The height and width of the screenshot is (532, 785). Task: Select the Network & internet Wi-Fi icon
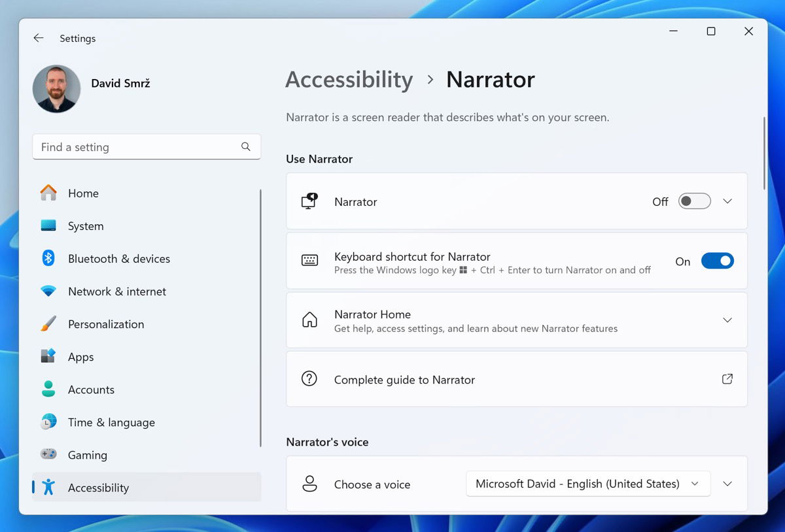(x=48, y=291)
